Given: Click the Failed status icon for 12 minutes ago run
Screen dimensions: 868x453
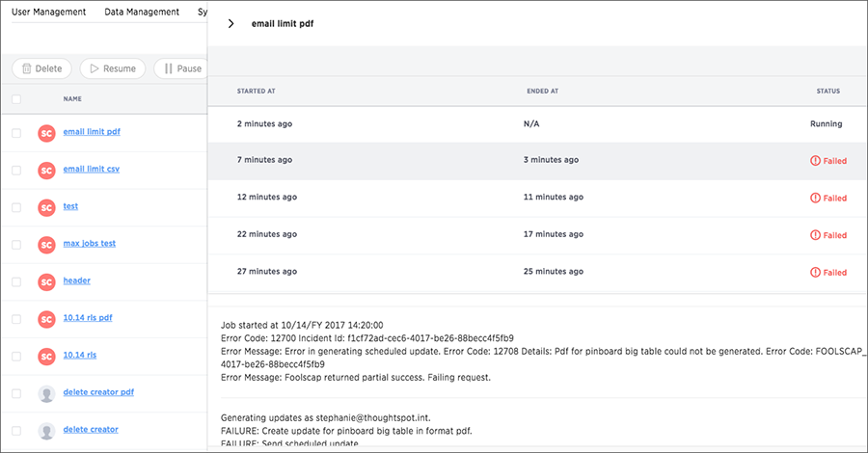Looking at the screenshot, I should click(x=815, y=198).
